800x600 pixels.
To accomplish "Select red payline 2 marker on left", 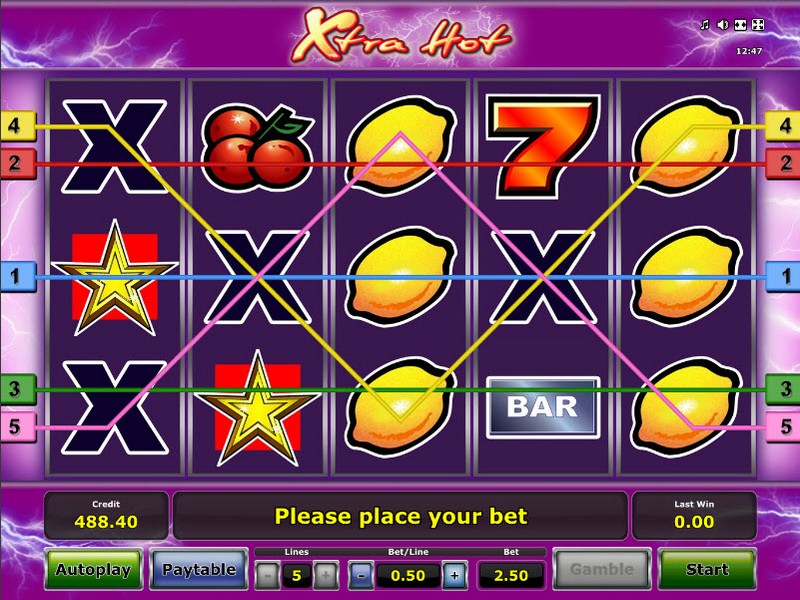I will tap(18, 163).
